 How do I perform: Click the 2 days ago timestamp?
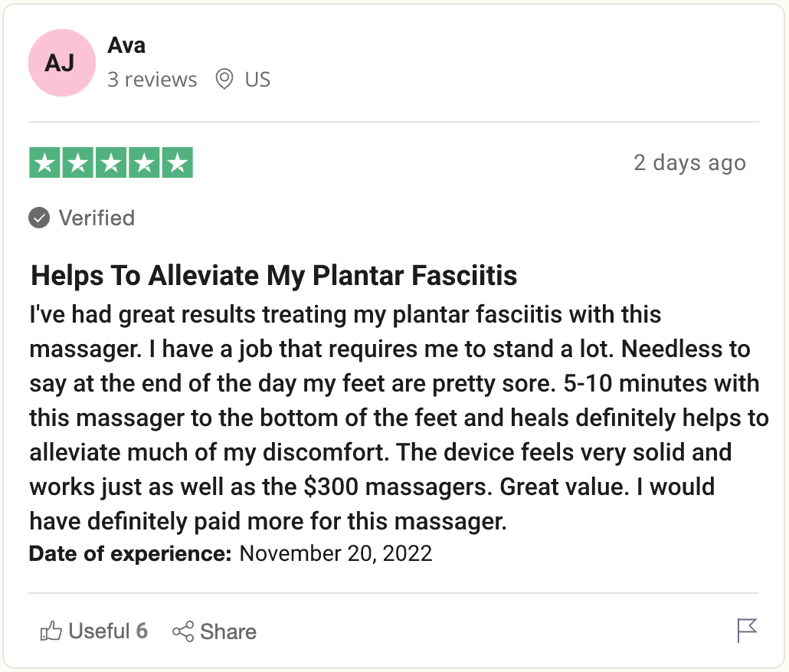(x=689, y=162)
